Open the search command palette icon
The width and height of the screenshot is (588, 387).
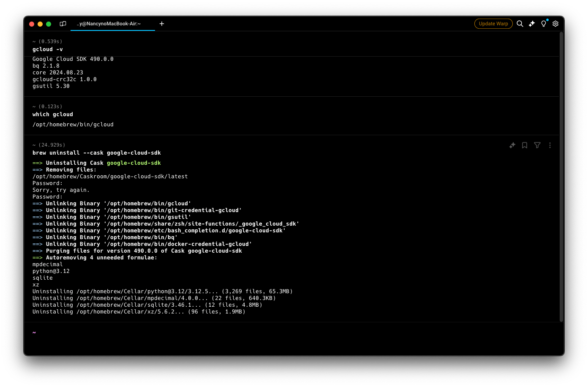(x=520, y=24)
